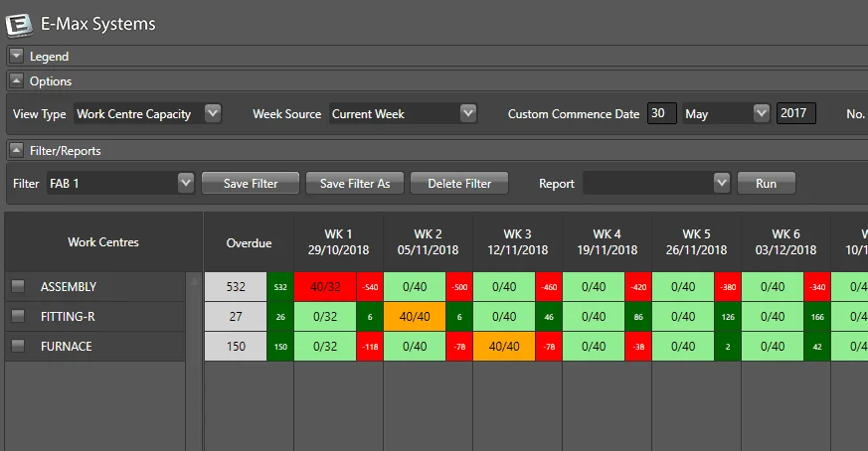Click the 166 FITTING-R WK 6 balance cell

(x=817, y=317)
